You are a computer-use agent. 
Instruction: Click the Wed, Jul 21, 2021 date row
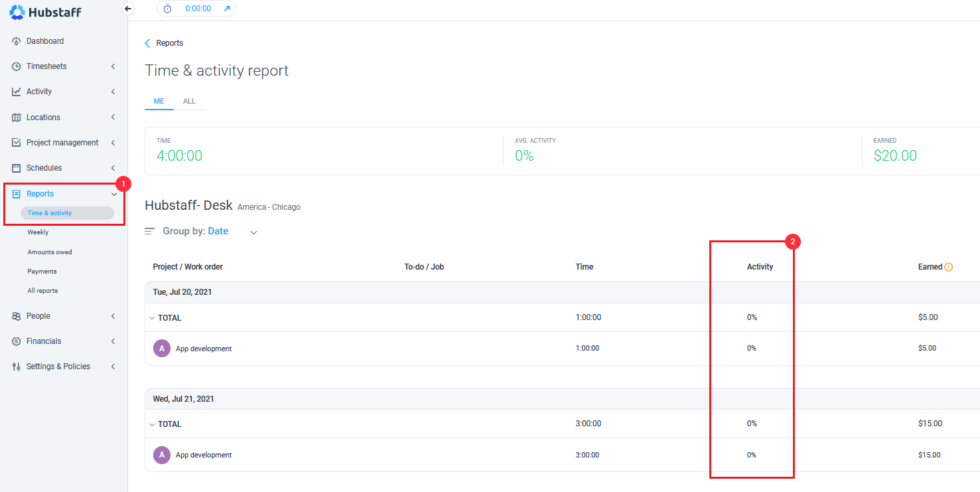click(563, 399)
